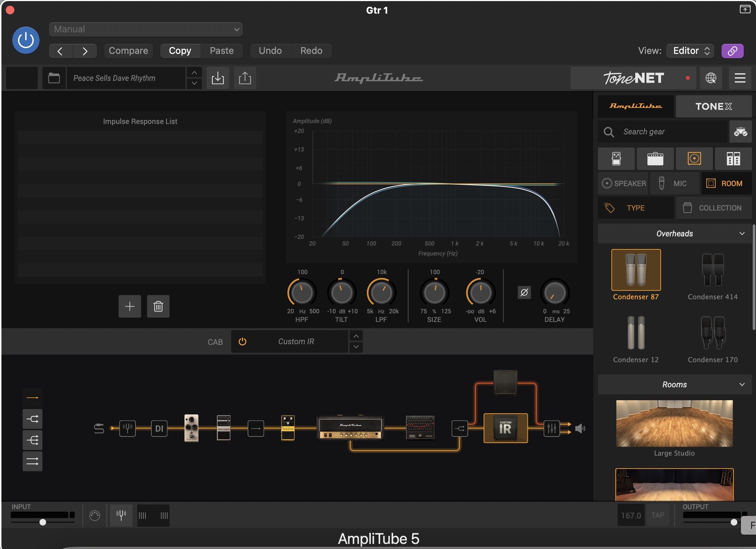Click the VOL knob
Viewport: 756px width, 549px height.
pos(480,293)
